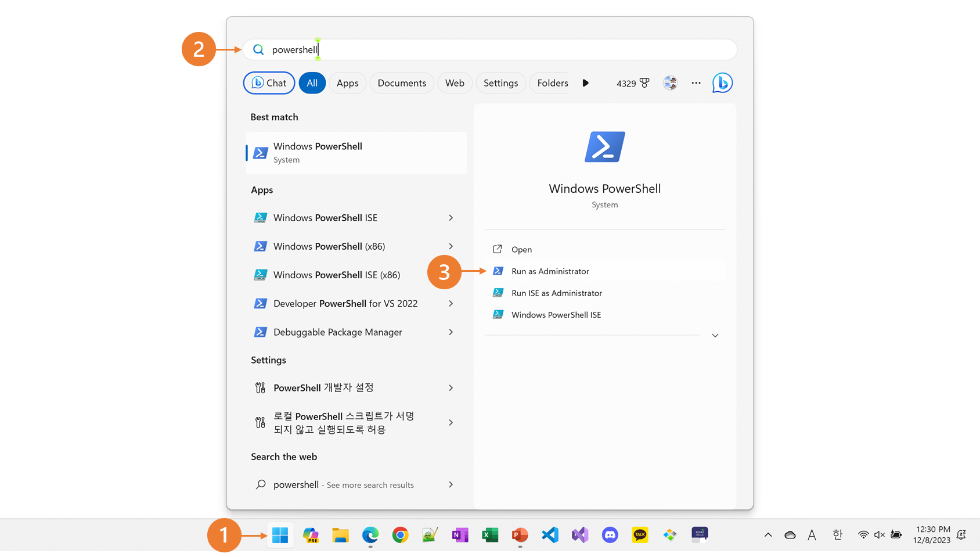The height and width of the screenshot is (557, 980).
Task: Click the Bing chat icon in search panel
Action: click(x=722, y=83)
